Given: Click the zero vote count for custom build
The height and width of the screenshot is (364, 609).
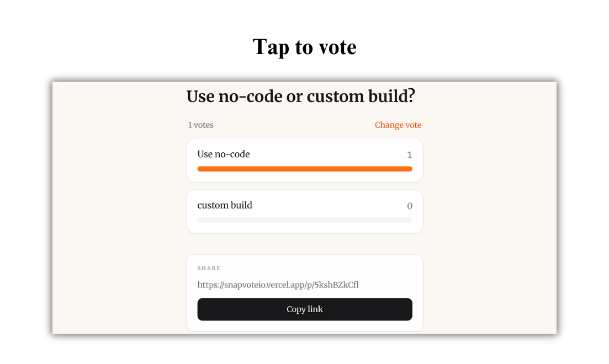Looking at the screenshot, I should pyautogui.click(x=410, y=205).
